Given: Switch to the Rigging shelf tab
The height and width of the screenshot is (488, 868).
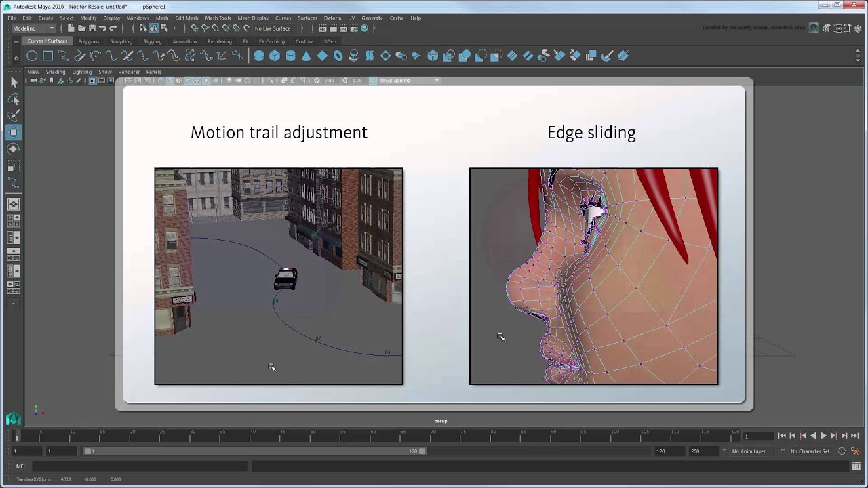Looking at the screenshot, I should (x=153, y=41).
